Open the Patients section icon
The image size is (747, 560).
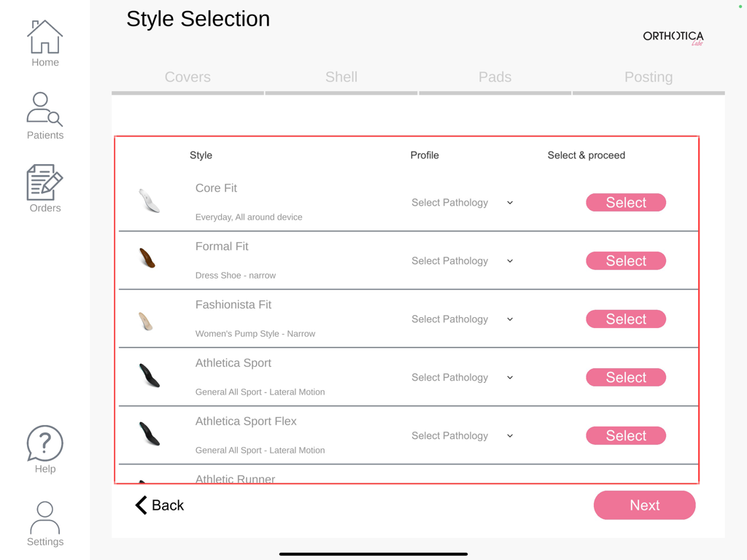(43, 108)
